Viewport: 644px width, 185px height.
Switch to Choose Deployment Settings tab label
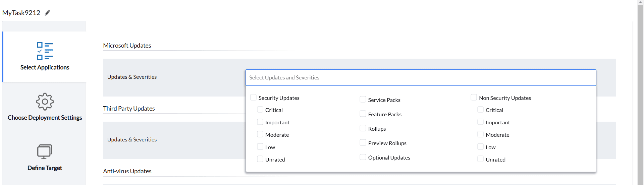click(x=45, y=118)
